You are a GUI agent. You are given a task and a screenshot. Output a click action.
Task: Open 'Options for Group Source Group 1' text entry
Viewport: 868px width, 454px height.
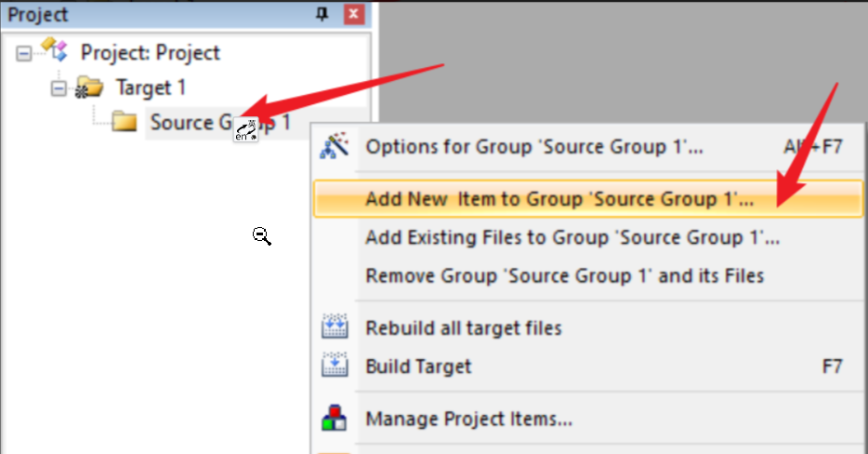(x=534, y=147)
